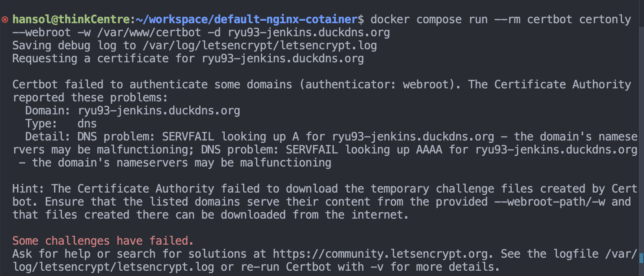Click the "certonly" subcommand in the command

pyautogui.click(x=605, y=20)
